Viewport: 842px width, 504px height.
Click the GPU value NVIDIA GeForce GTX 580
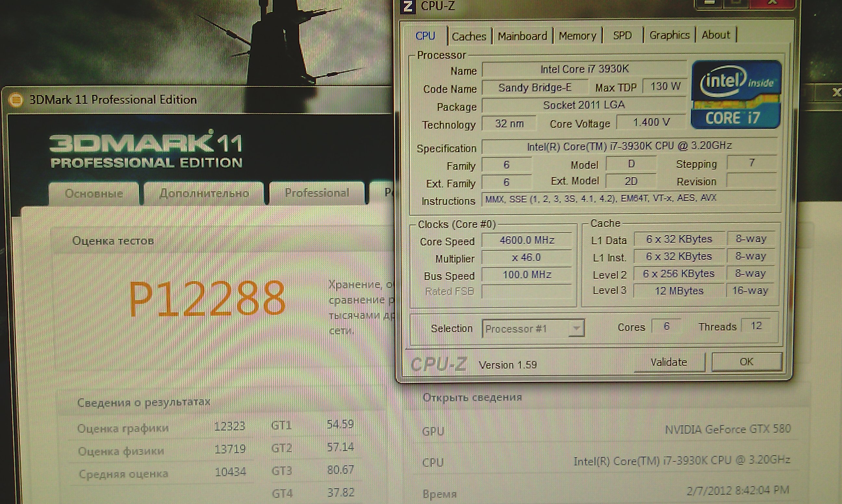[x=728, y=429]
